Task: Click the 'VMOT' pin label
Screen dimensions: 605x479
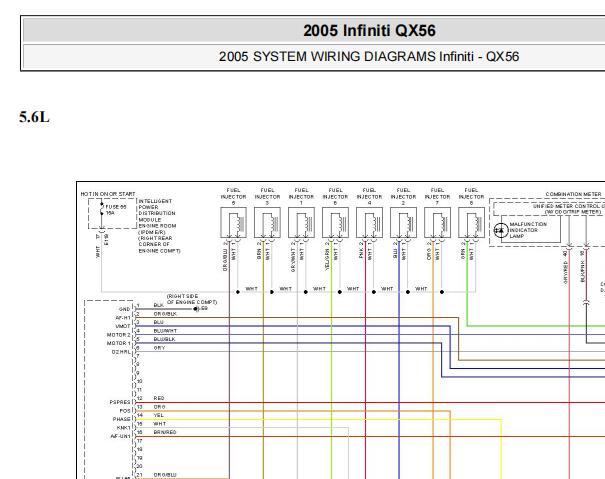Action: coord(123,326)
